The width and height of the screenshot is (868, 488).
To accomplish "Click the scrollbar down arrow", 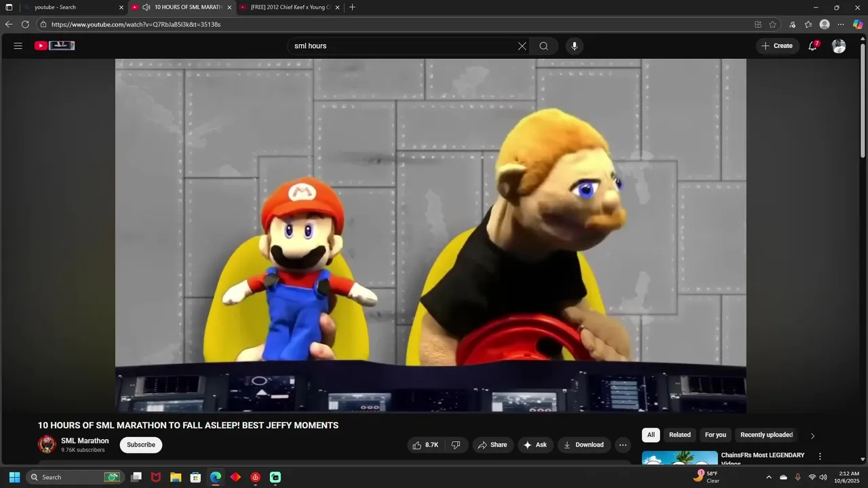I will click(x=863, y=459).
